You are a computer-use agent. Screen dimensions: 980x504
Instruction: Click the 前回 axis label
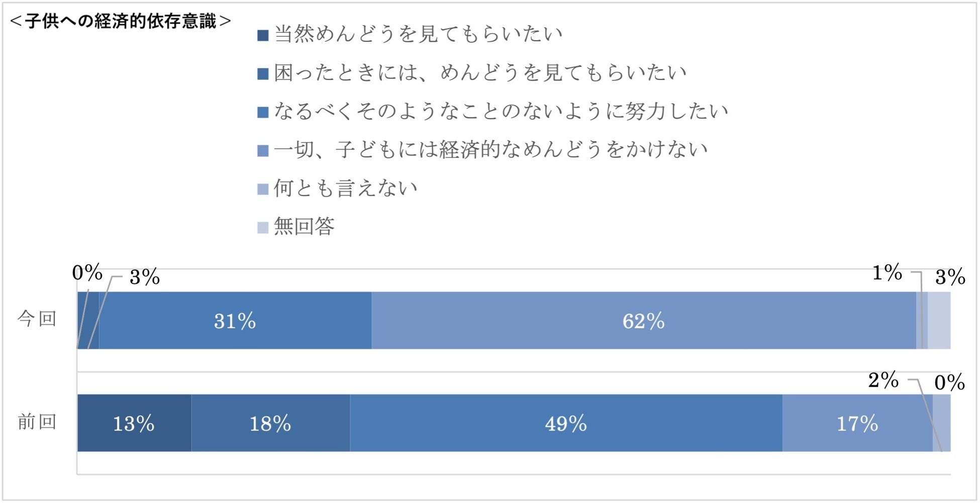point(37,422)
